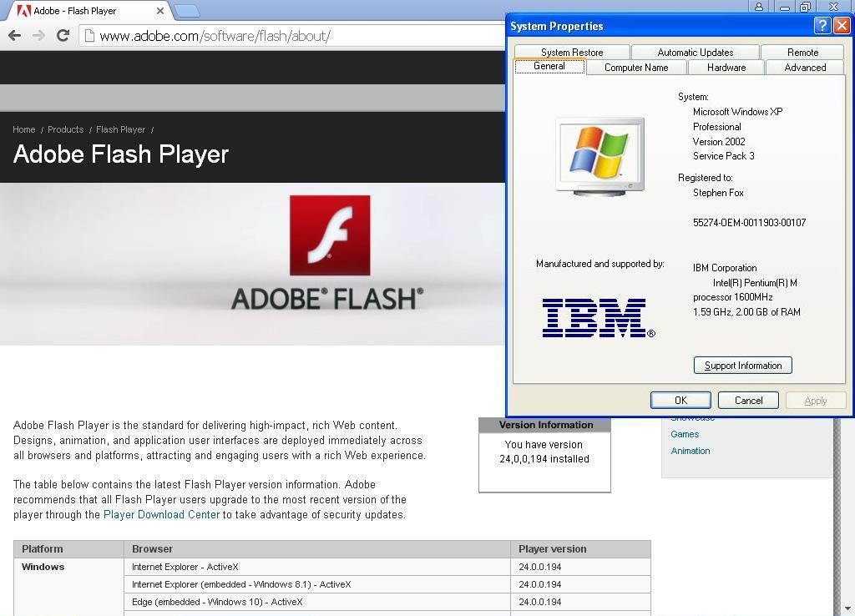Close the Adobe - Flash Player tab
This screenshot has width=855, height=616.
[x=159, y=10]
